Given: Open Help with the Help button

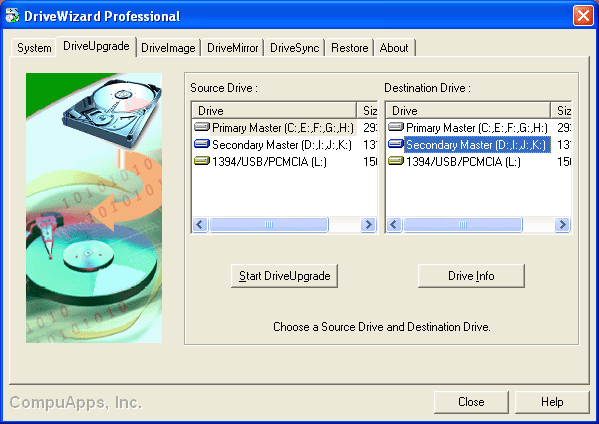Looking at the screenshot, I should pos(552,402).
